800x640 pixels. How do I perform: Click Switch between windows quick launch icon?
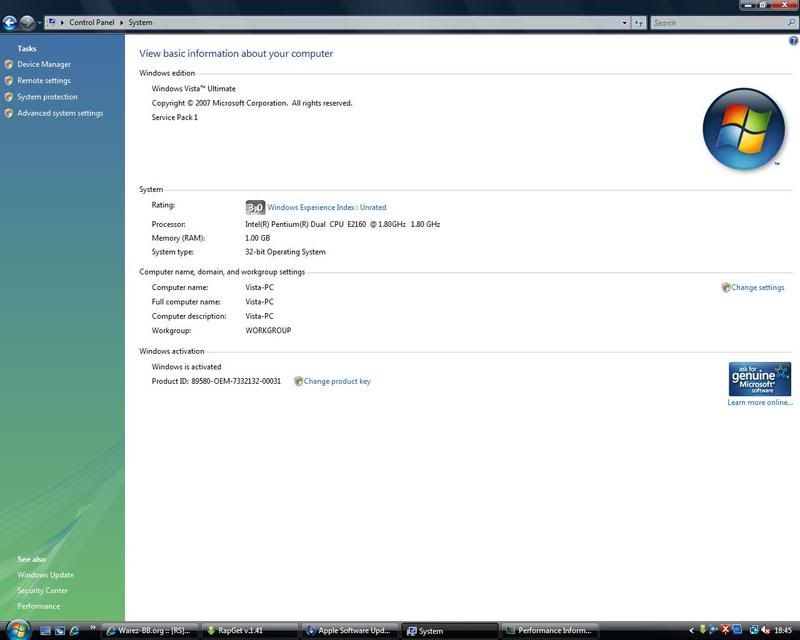pos(60,631)
